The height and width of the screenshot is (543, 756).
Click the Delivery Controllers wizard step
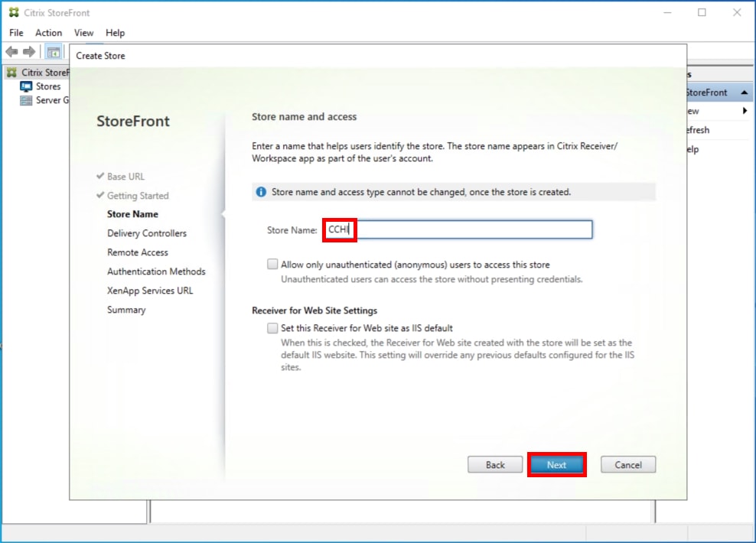click(x=147, y=233)
